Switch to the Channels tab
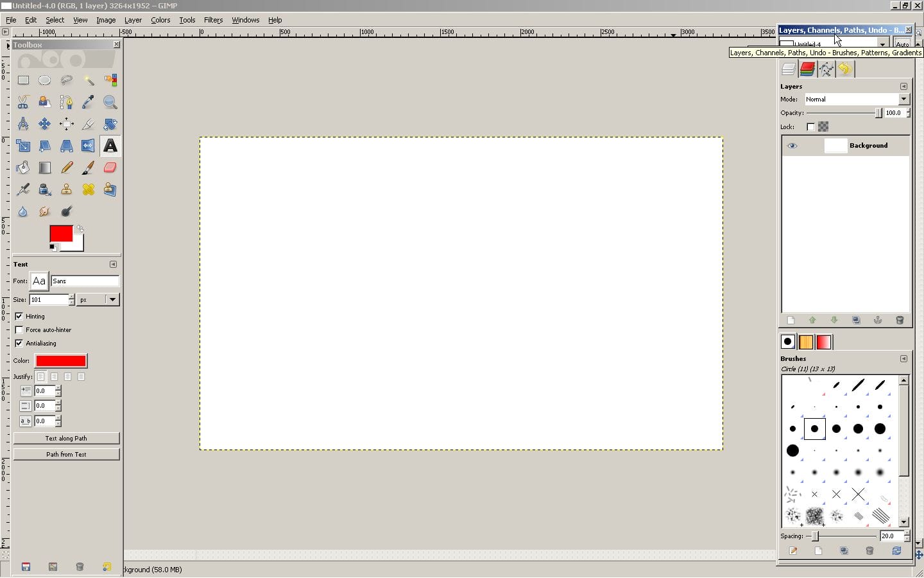 (808, 69)
